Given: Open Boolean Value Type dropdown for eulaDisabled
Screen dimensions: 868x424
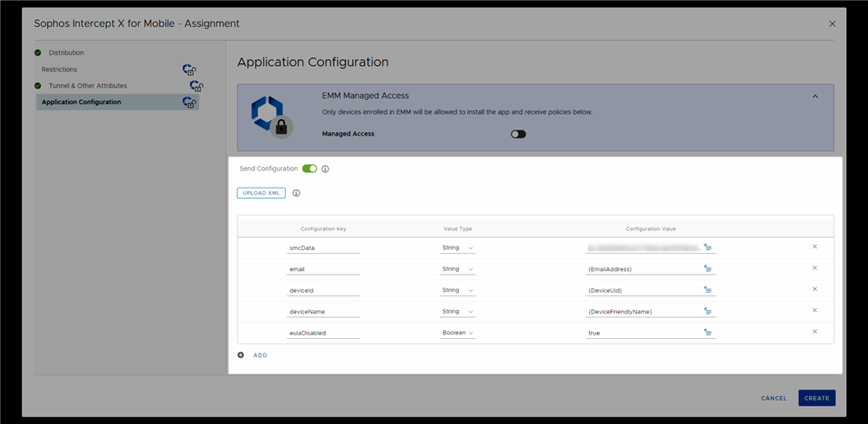Looking at the screenshot, I should tap(458, 333).
